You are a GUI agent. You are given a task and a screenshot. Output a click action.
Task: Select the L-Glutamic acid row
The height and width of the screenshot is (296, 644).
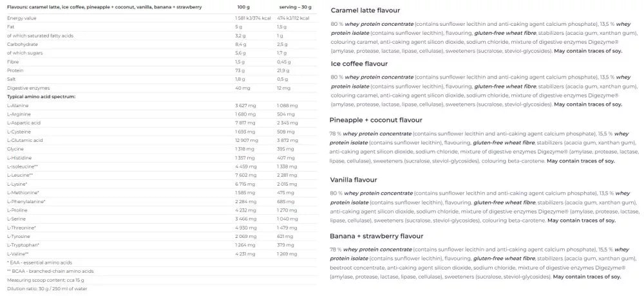[x=25, y=140]
